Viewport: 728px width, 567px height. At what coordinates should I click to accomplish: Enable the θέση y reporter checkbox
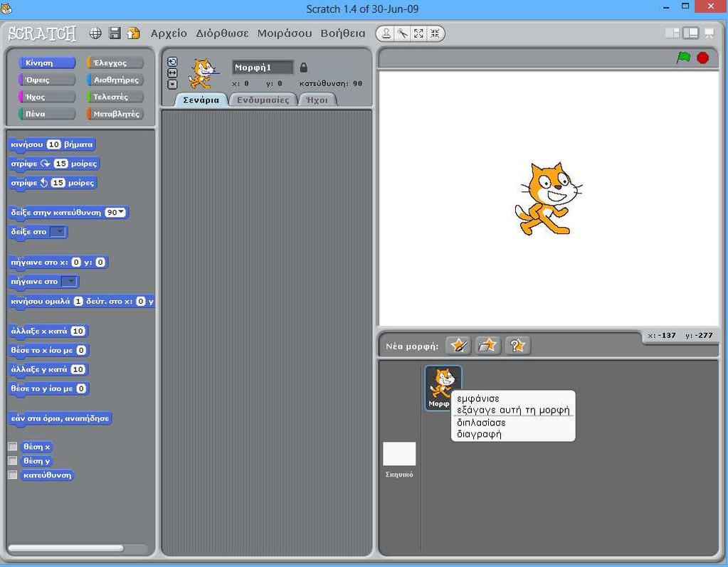click(x=13, y=461)
